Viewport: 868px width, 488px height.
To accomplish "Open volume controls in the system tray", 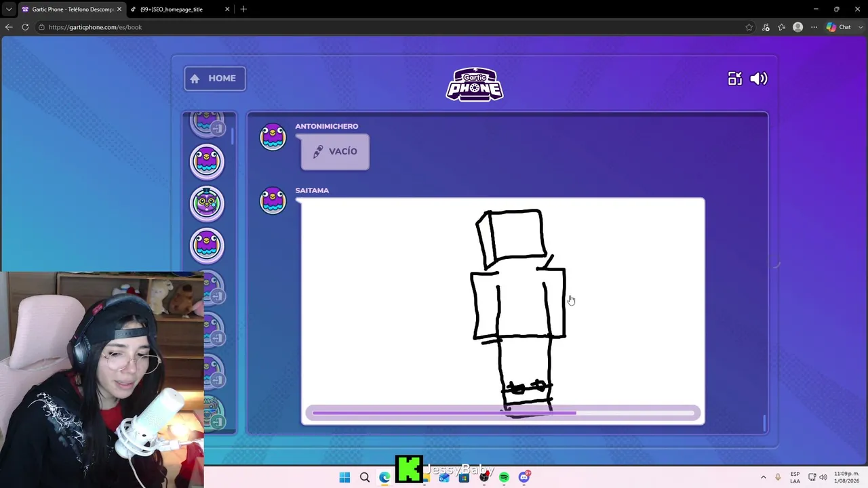I will pos(823,477).
